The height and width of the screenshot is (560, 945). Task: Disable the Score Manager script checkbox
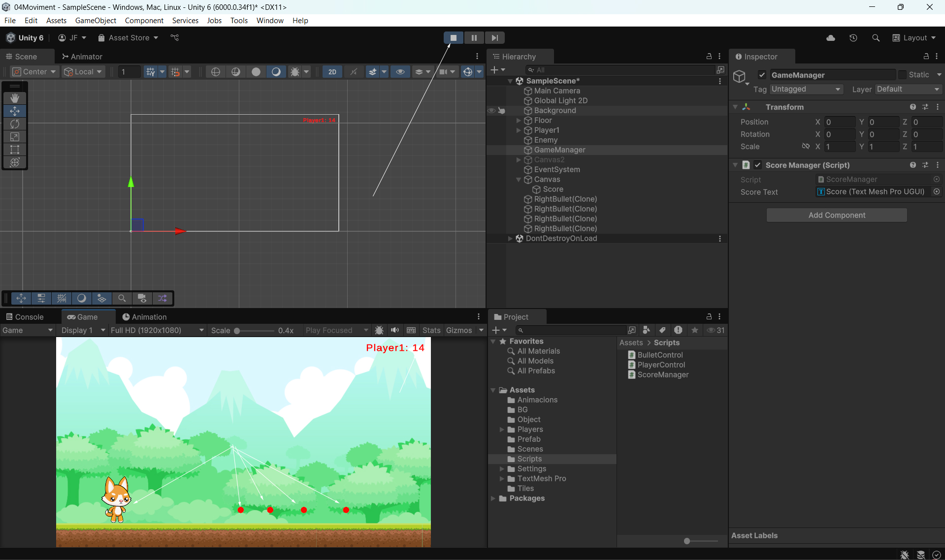point(758,165)
